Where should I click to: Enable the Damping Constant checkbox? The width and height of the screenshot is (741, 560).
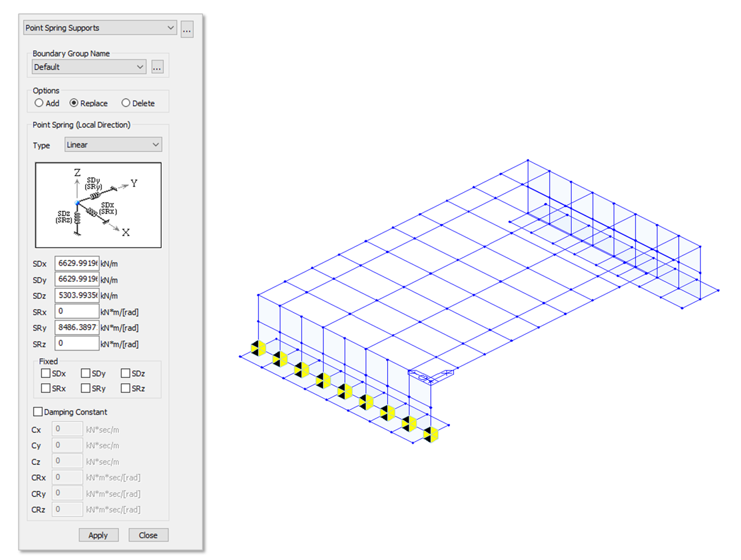tap(38, 412)
